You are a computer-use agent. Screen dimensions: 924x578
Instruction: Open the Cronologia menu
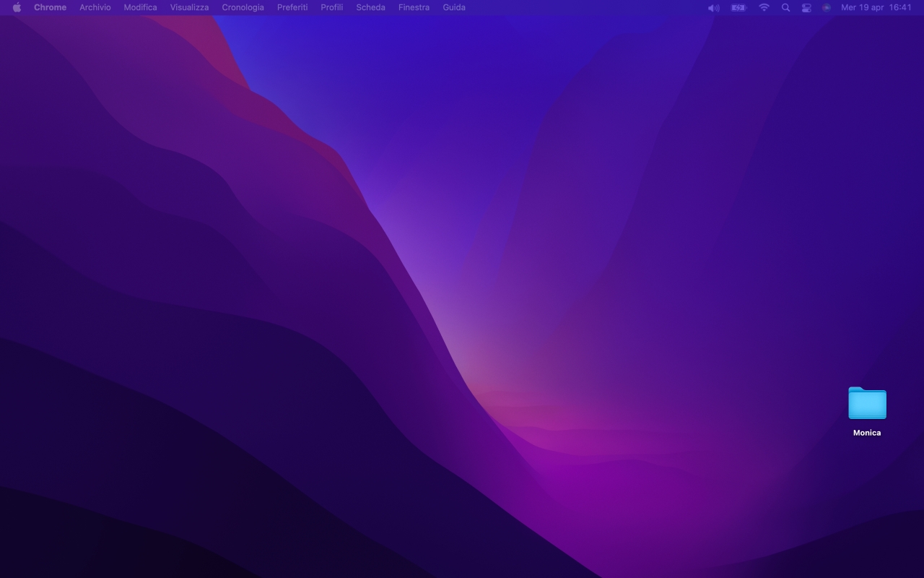(243, 7)
